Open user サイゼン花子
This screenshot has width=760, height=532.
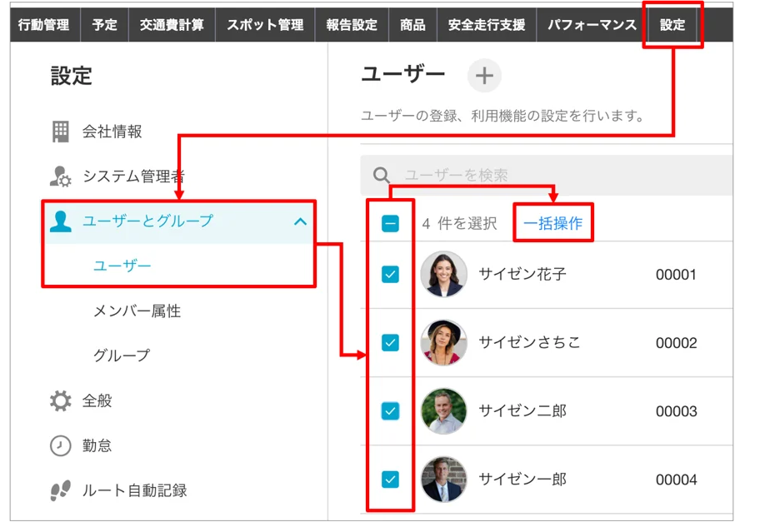pos(522,275)
